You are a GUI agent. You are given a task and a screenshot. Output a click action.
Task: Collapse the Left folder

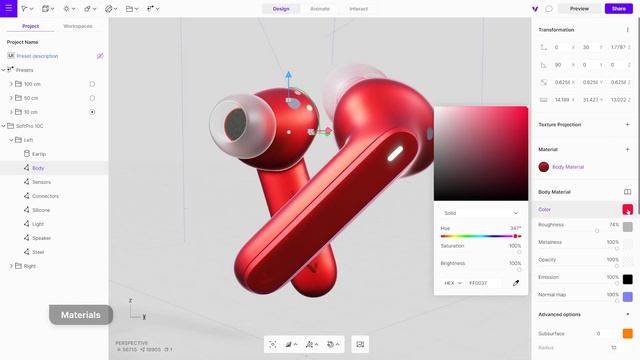pos(11,140)
